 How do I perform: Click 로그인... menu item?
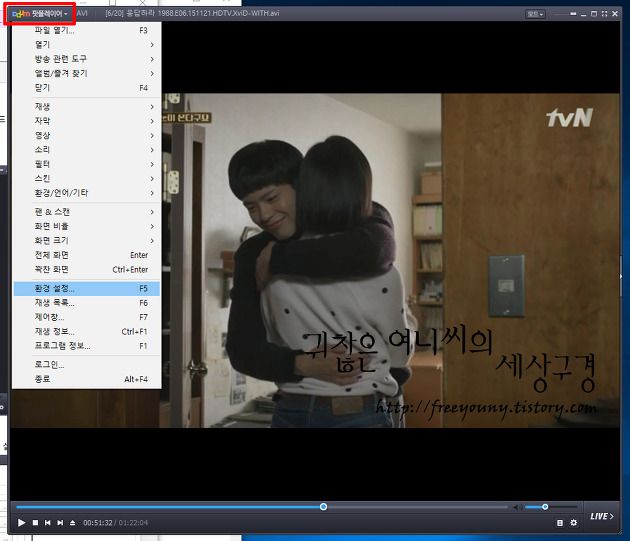[87, 365]
